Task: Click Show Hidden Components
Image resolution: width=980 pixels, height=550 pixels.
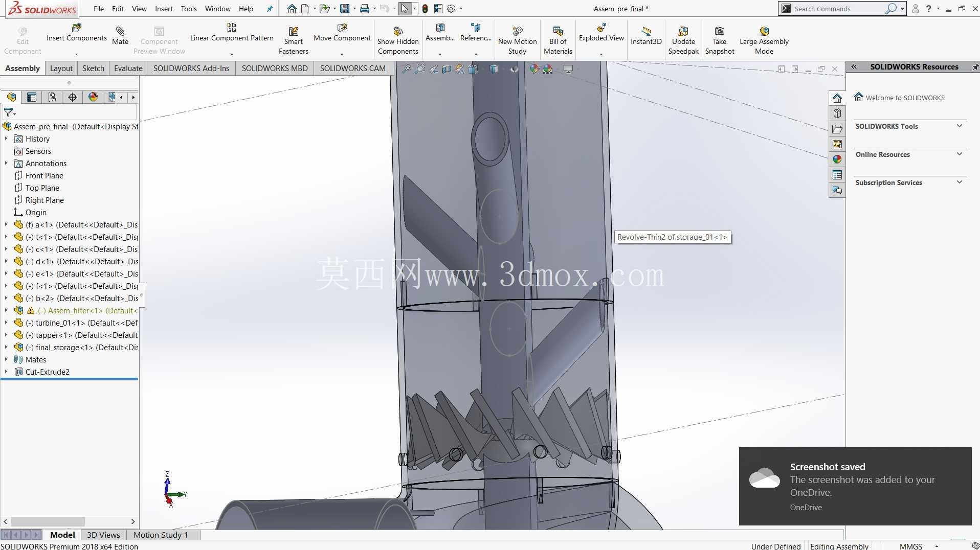Action: pyautogui.click(x=398, y=40)
